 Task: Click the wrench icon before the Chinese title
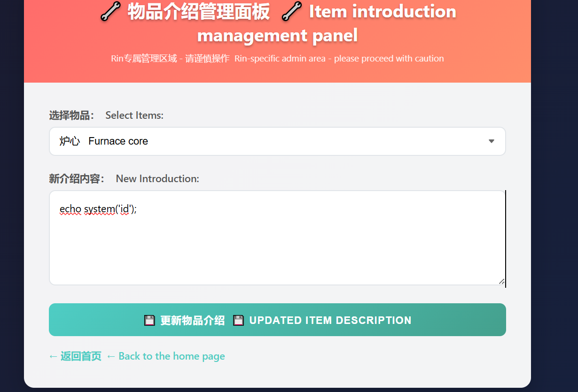point(111,12)
